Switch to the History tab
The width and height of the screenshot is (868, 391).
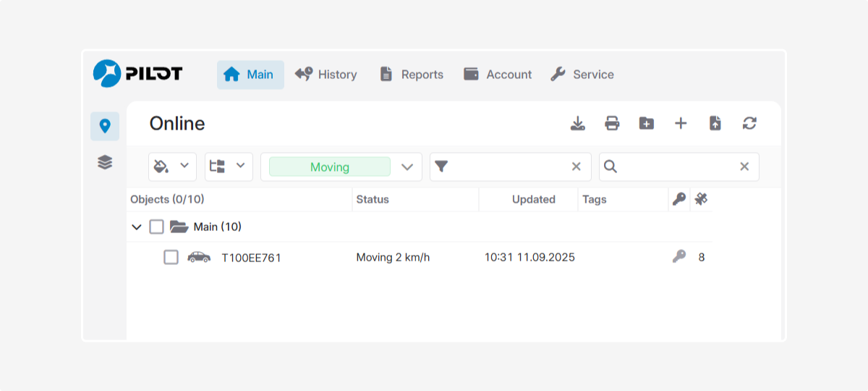pos(326,75)
